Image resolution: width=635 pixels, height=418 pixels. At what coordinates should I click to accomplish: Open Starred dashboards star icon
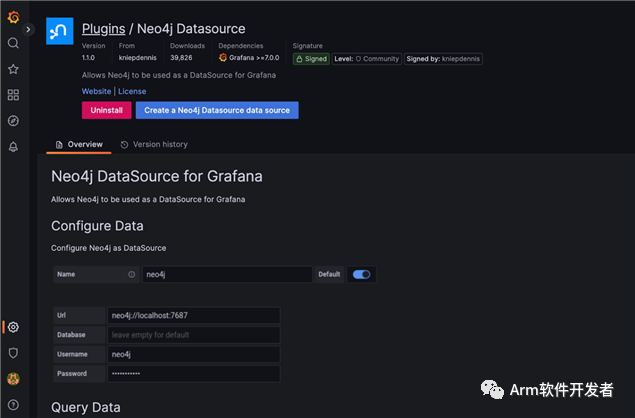tap(13, 69)
